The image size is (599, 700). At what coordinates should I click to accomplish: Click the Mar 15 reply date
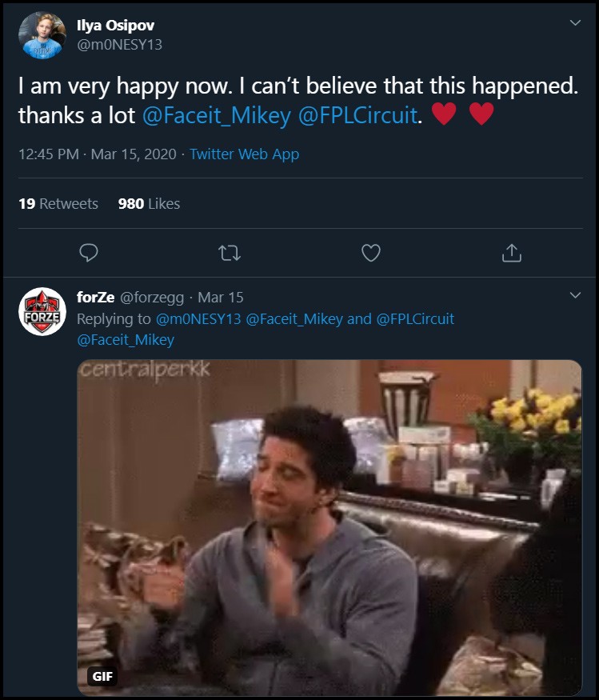tap(221, 298)
